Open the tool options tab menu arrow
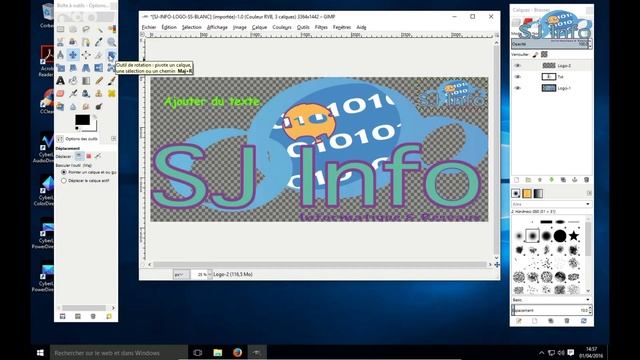Viewport: 640px width, 360px height. tap(113, 139)
